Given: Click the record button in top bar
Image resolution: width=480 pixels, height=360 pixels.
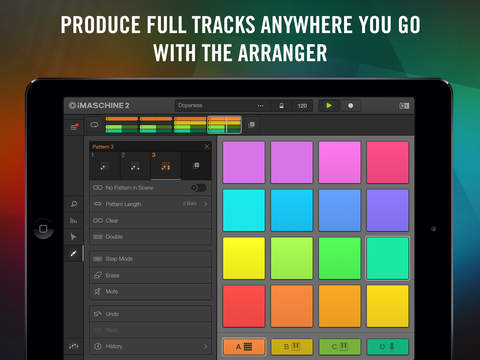Looking at the screenshot, I should click(x=351, y=106).
